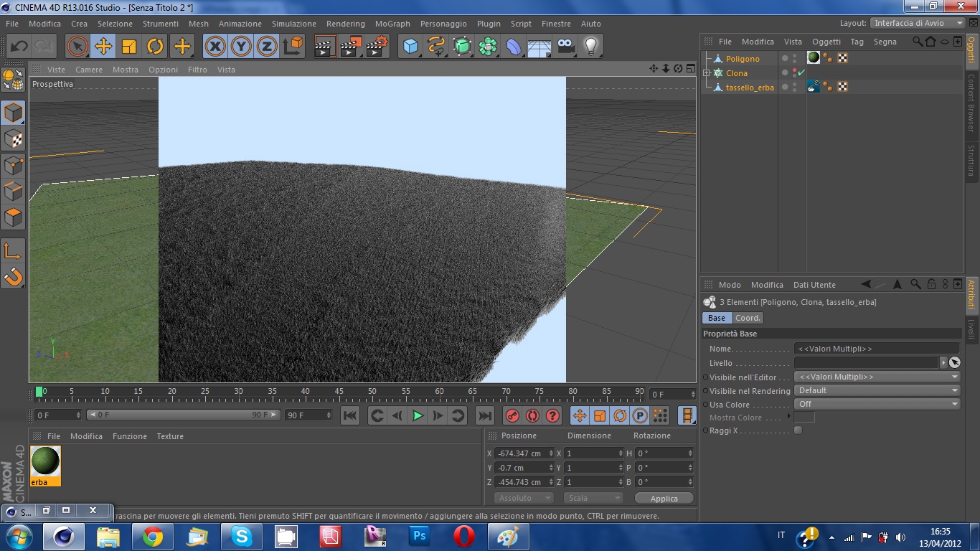Toggle Autokeying in the timeline bar
980x551 pixels.
point(532,415)
